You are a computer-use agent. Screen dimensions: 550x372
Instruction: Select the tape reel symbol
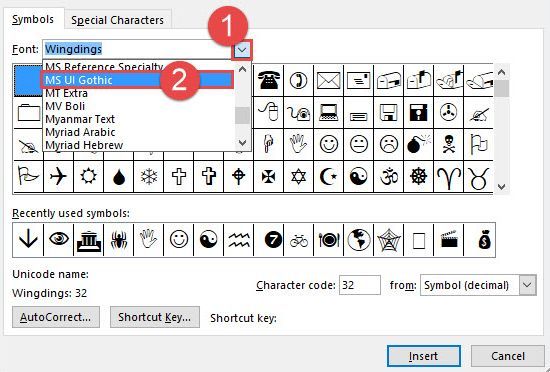click(x=449, y=113)
